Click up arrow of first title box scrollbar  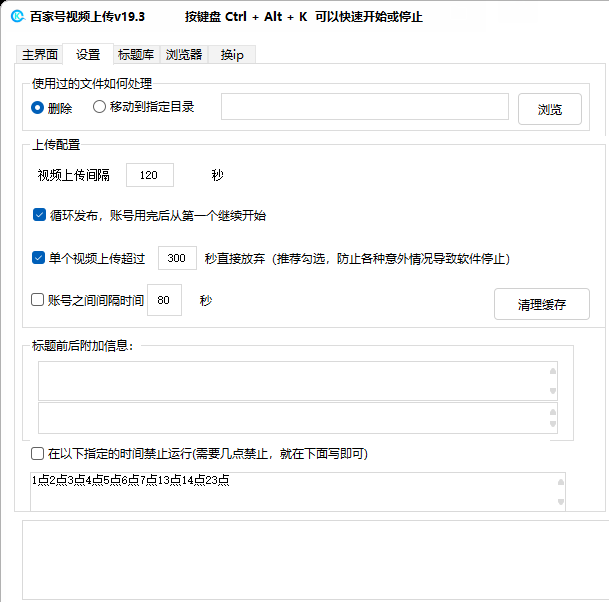click(553, 371)
